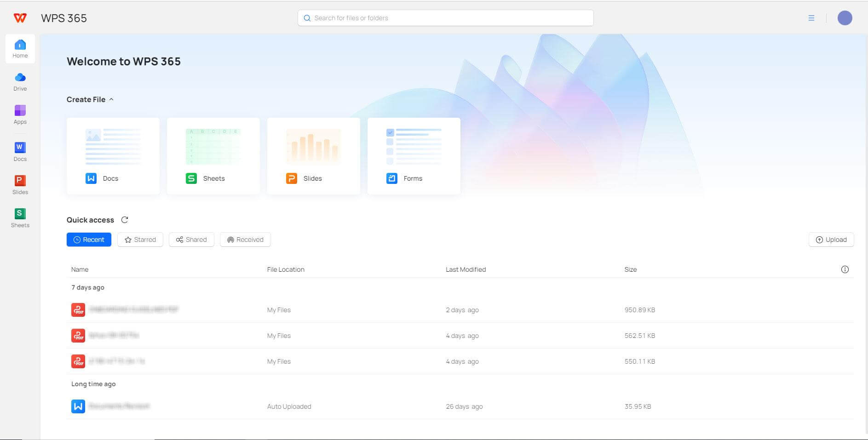Click the Welcome to WPS 365 heading

click(124, 61)
